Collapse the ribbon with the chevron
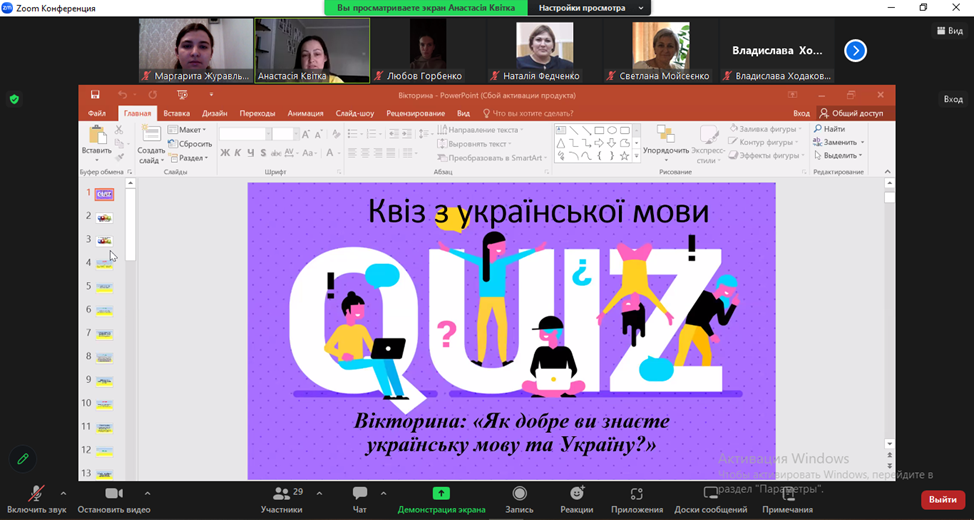Screen dimensions: 974x520 pos(888,171)
